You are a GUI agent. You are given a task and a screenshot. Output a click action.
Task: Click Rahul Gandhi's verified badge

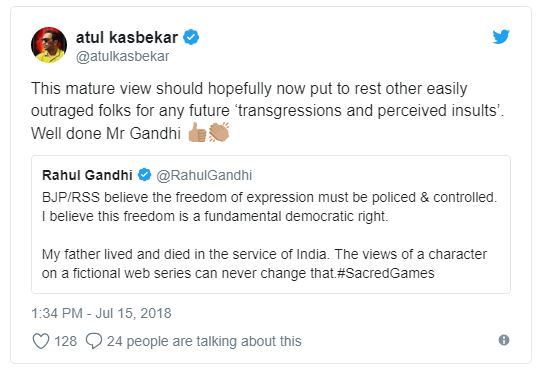tap(145, 175)
